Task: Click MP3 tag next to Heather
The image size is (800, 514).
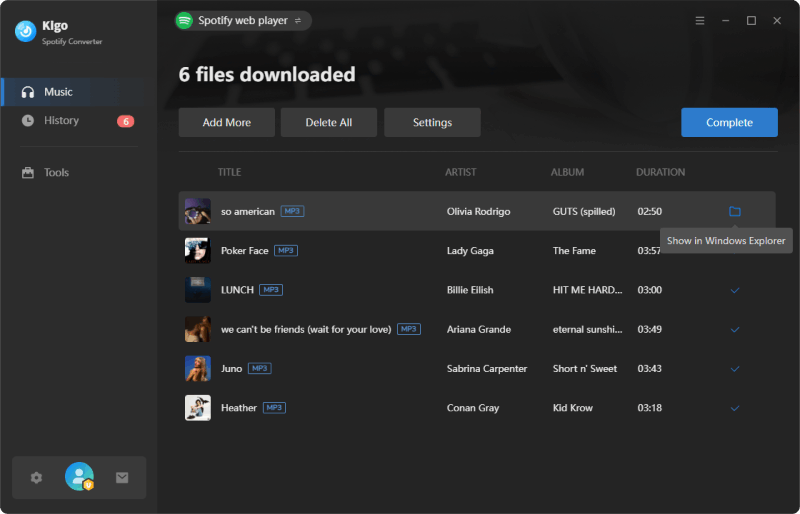Action: coord(274,408)
